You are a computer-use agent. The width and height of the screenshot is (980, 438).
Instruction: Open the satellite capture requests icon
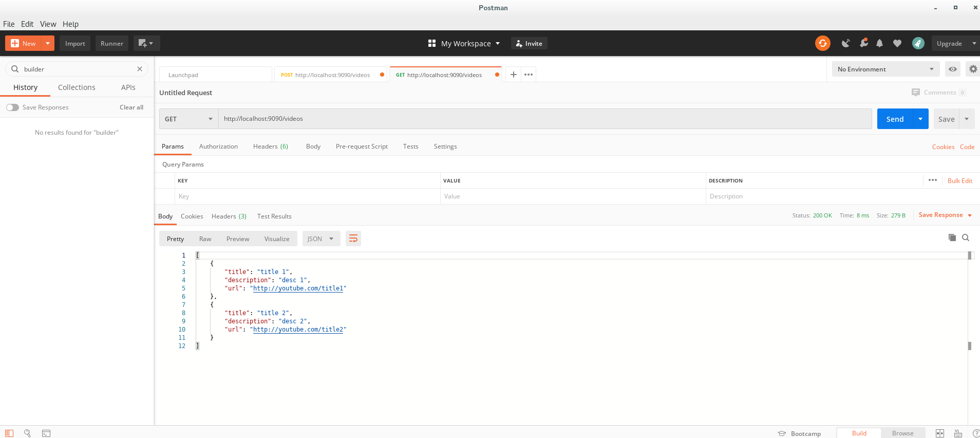tap(845, 43)
